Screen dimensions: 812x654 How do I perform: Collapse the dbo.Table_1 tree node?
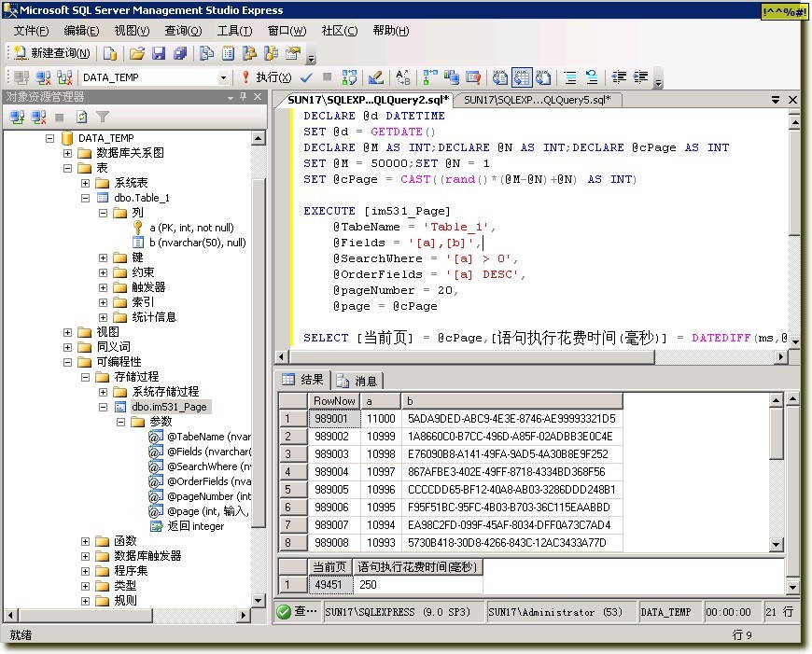(x=86, y=198)
